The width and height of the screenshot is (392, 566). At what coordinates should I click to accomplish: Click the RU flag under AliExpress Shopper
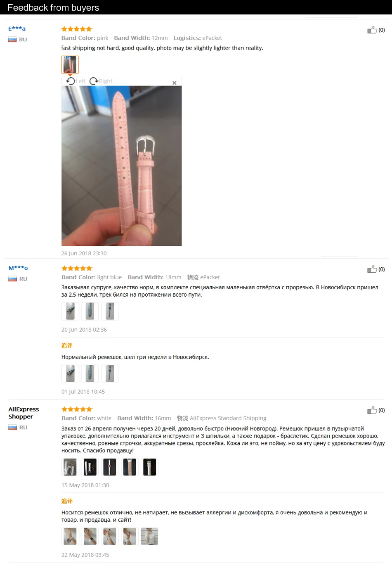pos(12,428)
